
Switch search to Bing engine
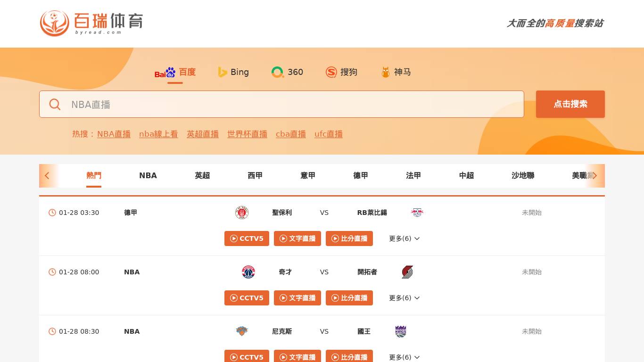point(233,72)
